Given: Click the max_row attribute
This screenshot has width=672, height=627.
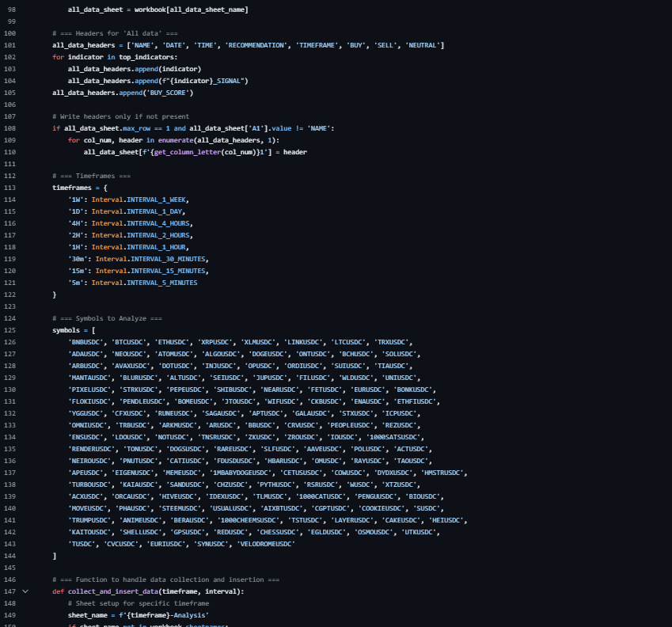Looking at the screenshot, I should click(136, 128).
